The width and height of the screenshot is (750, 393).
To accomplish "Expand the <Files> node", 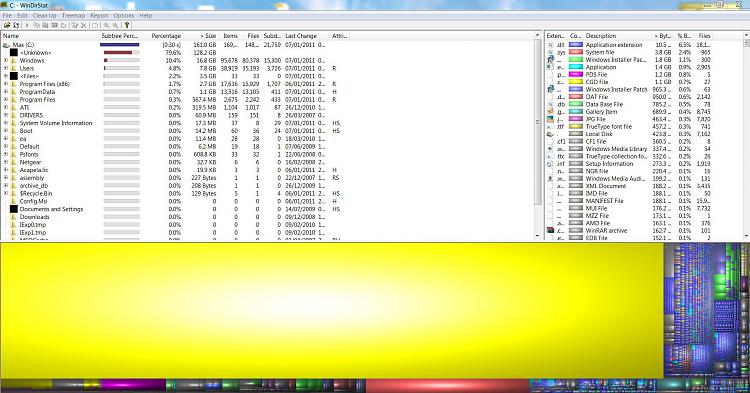I will click(6, 76).
